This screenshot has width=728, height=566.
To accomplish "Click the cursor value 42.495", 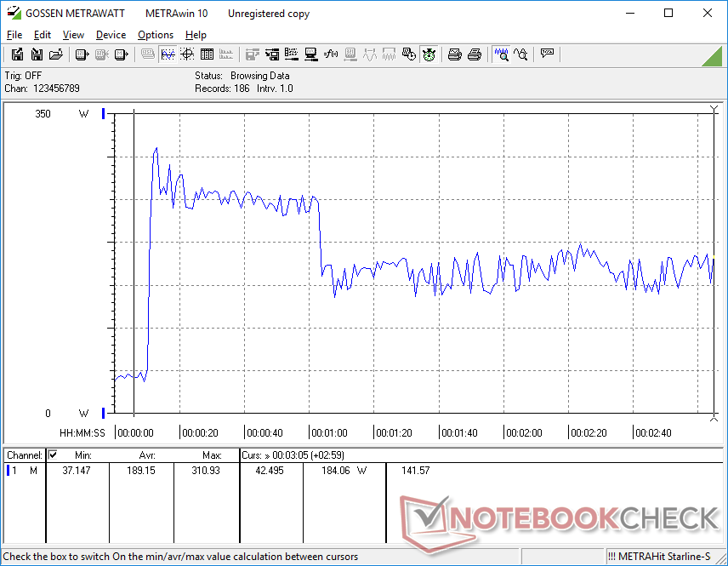I will 270,471.
